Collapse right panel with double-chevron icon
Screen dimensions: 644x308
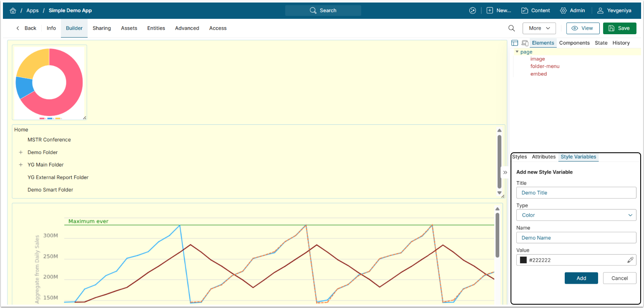tap(505, 172)
